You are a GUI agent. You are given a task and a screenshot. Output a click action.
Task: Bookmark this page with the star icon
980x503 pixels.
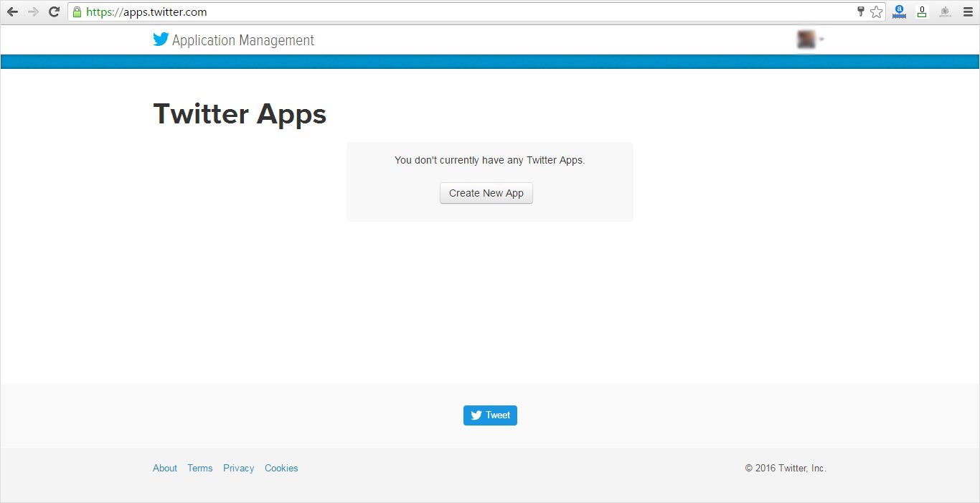tap(876, 11)
